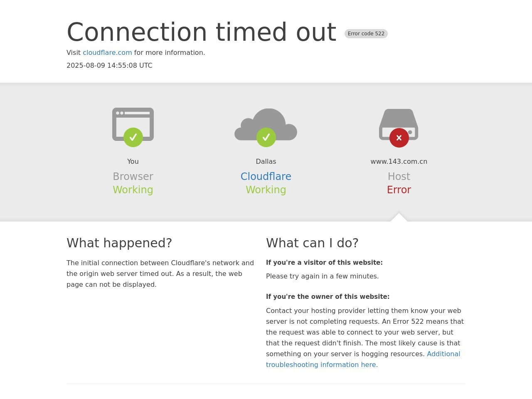Click the Working status under Cloudflare
The width and height of the screenshot is (532, 399).
pyautogui.click(x=266, y=190)
